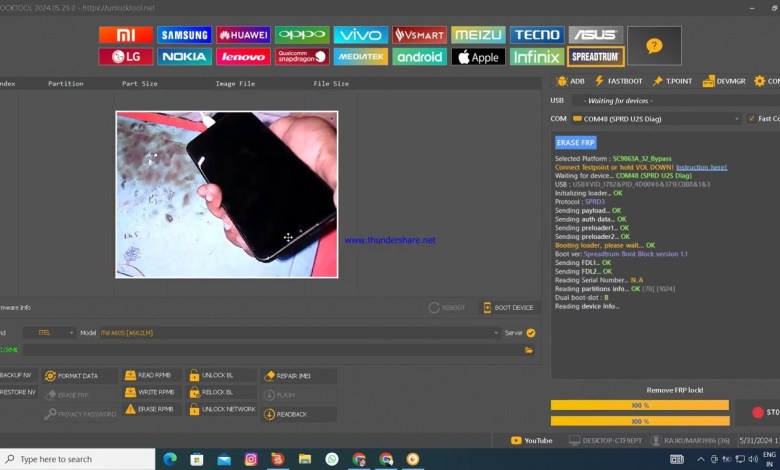Open Microsoft Edge from the taskbar
The width and height of the screenshot is (780, 470).
coord(170,459)
